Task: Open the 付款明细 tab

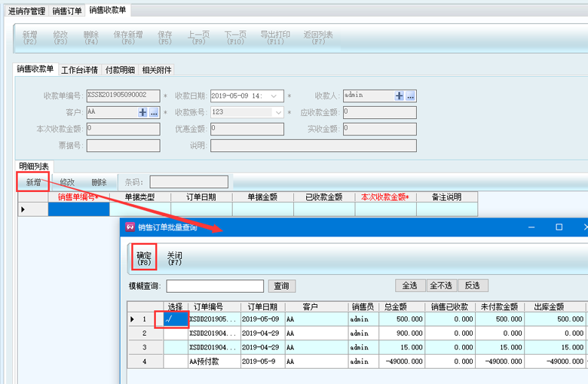Action: click(x=120, y=70)
